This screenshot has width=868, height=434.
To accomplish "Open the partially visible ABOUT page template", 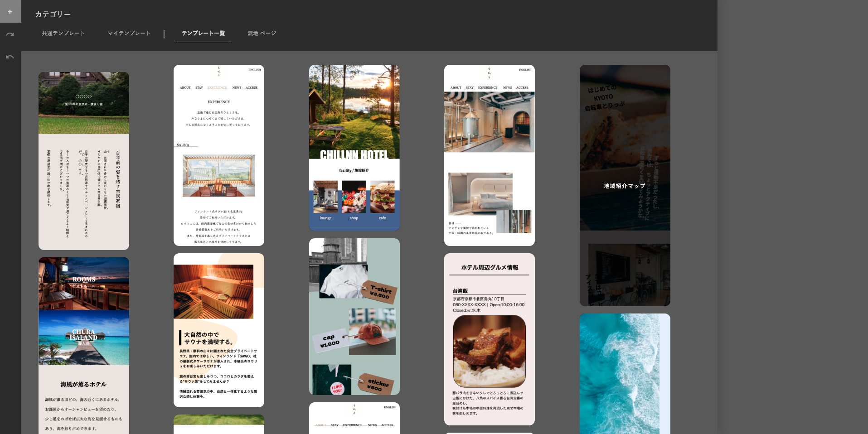I will (x=354, y=418).
